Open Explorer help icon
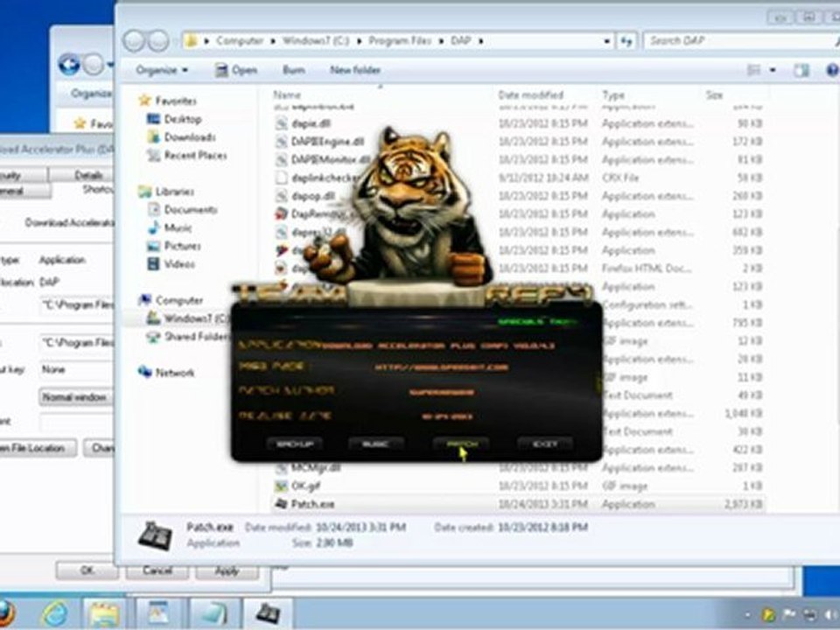Image resolution: width=840 pixels, height=630 pixels. click(832, 70)
